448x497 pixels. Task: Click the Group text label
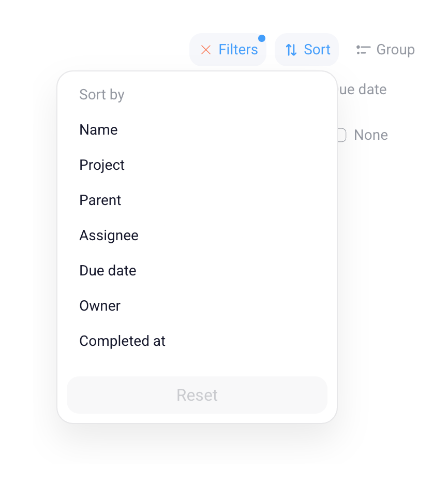click(x=396, y=49)
